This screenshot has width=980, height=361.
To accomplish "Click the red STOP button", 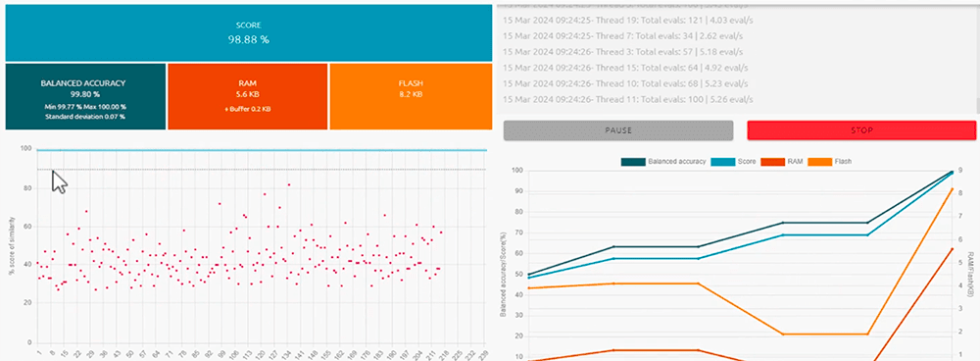I will 861,130.
